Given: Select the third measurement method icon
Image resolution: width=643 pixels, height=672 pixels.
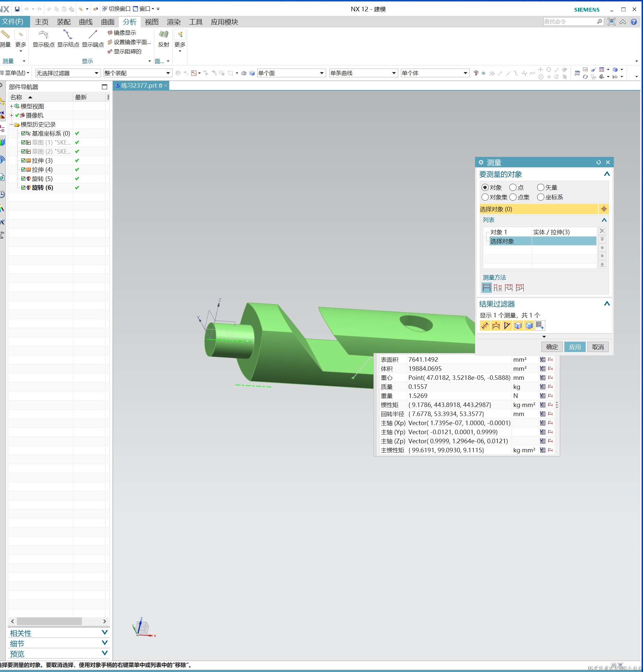Looking at the screenshot, I should (x=509, y=288).
